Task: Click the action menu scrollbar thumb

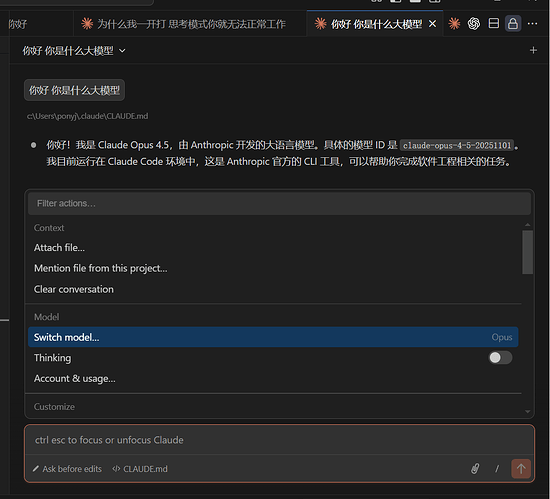Action: point(527,252)
